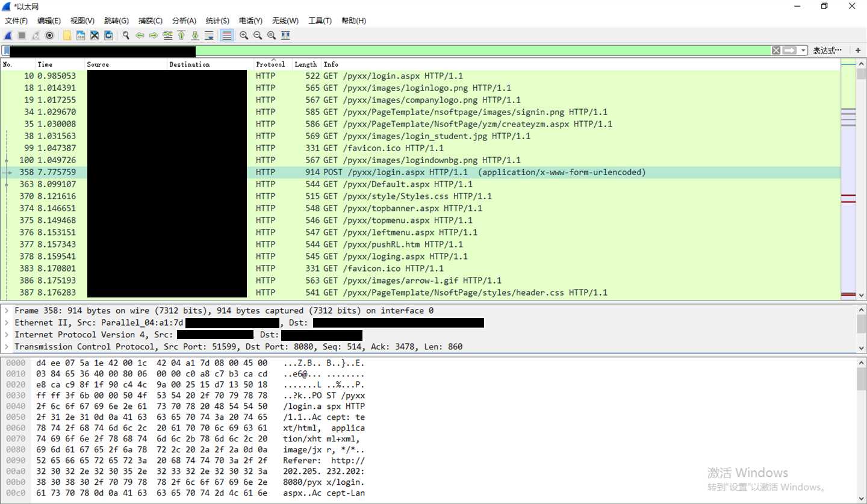Select packet 10 GET /pyxx/login.aspx
Image resolution: width=867 pixels, height=504 pixels.
tap(420, 76)
